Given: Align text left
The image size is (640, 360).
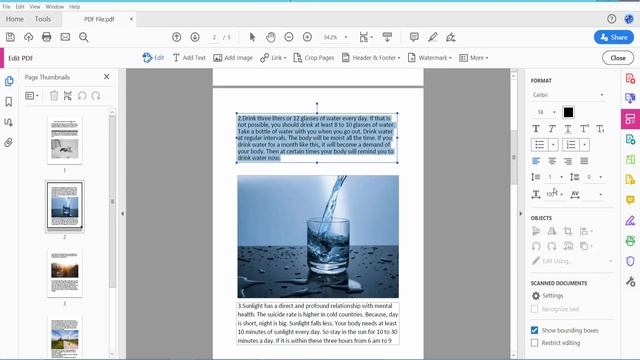Looking at the screenshot, I should point(536,161).
